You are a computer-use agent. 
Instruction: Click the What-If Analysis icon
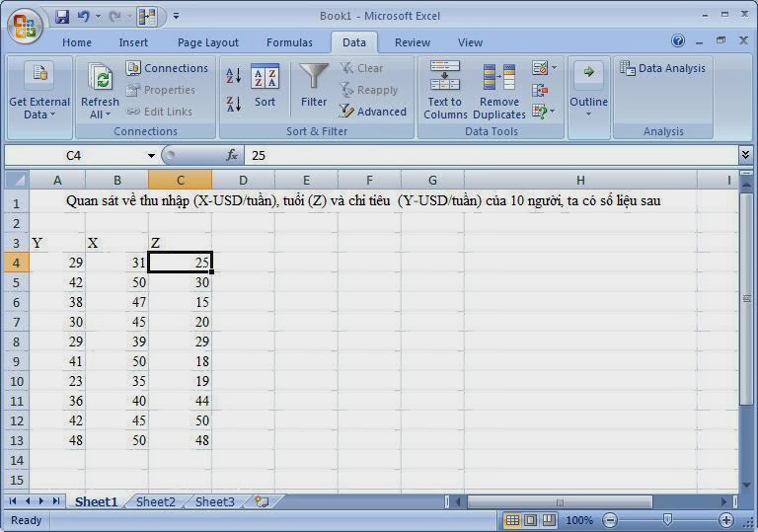click(x=540, y=112)
